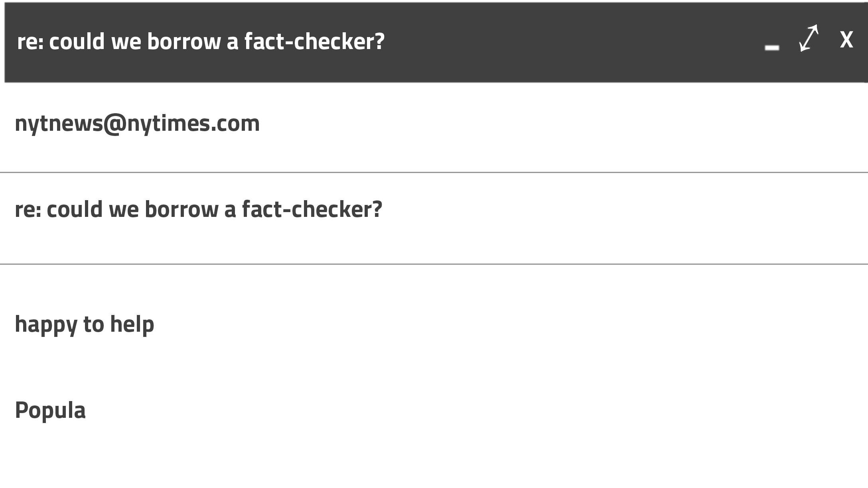Close the fact-checker reply draft

tap(846, 40)
